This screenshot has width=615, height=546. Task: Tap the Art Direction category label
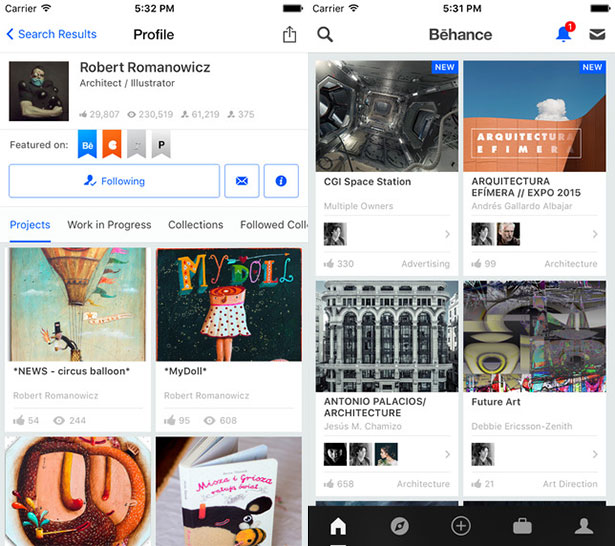point(570,484)
